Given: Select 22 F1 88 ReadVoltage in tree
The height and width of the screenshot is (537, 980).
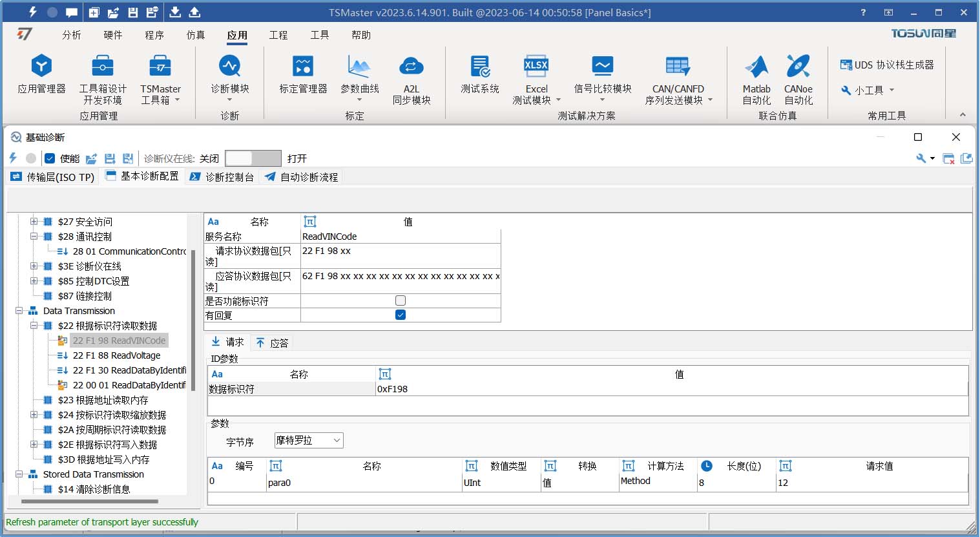Looking at the screenshot, I should (x=116, y=355).
